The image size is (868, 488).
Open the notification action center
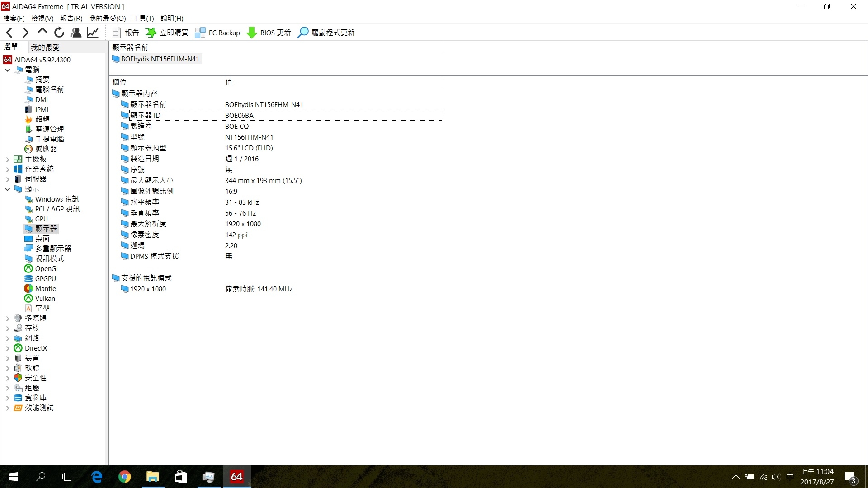(850, 477)
